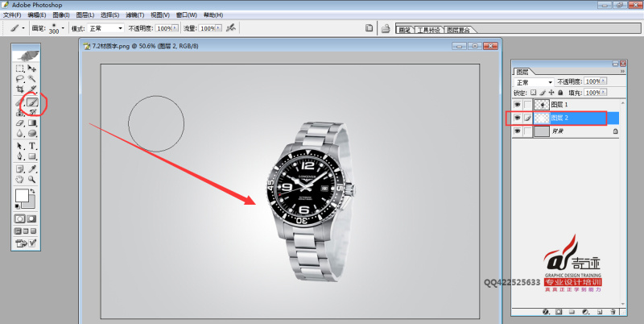Image resolution: width=644 pixels, height=324 pixels.
Task: Select the Brush tool in the toolbox
Action: pyautogui.click(x=32, y=102)
